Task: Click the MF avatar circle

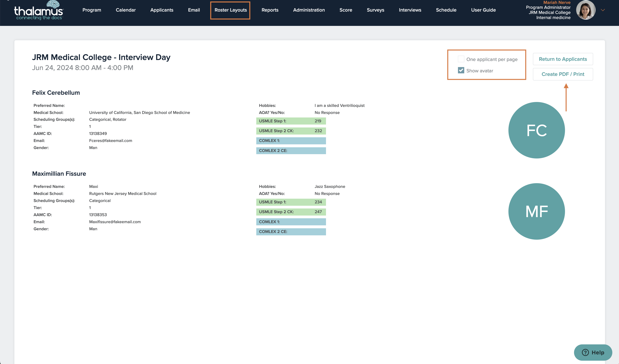Action: [537, 211]
